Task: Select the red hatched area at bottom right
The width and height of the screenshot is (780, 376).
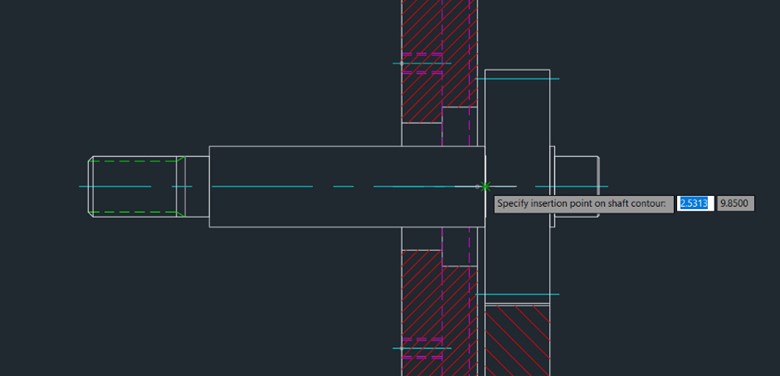Action: click(517, 341)
